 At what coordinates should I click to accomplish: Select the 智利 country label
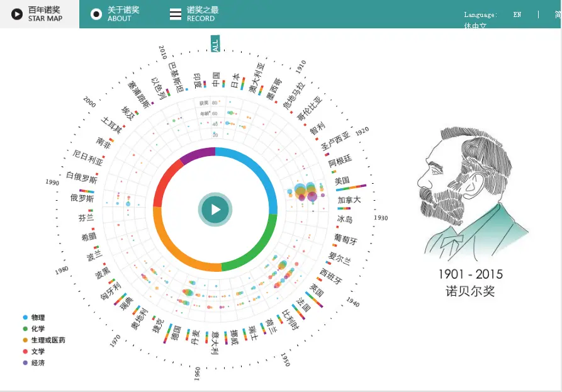[317, 128]
